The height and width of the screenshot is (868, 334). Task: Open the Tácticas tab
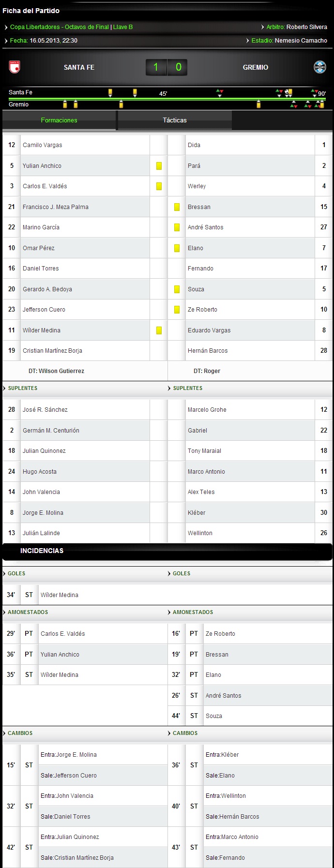(x=175, y=120)
